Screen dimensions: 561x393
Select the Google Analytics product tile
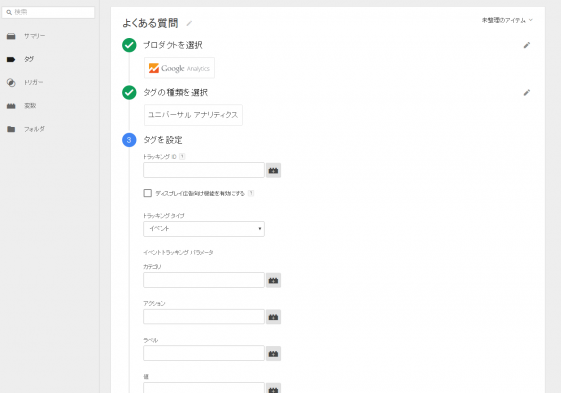(x=179, y=68)
